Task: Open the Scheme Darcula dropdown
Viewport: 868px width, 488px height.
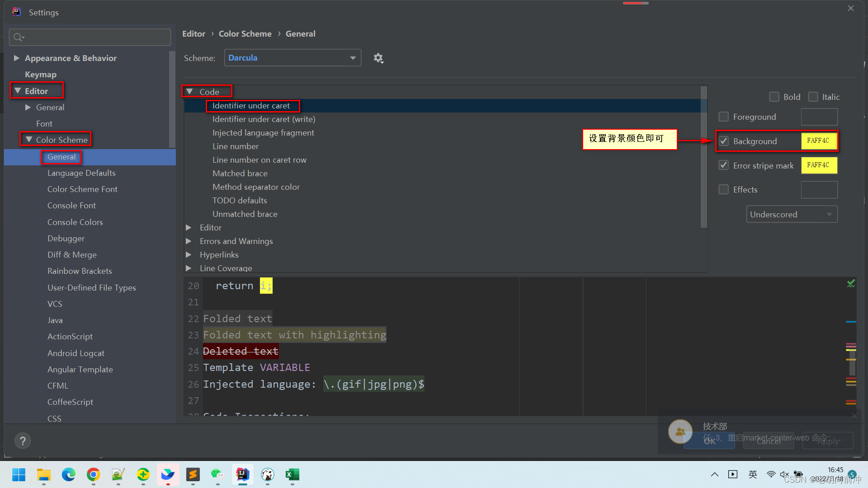Action: 292,58
